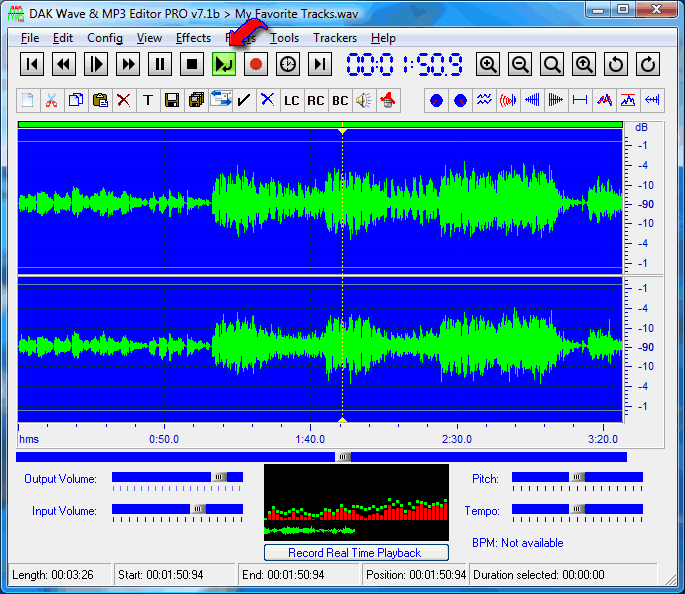The image size is (685, 594).
Task: Click the redo clockwise arrow icon
Action: coord(648,64)
